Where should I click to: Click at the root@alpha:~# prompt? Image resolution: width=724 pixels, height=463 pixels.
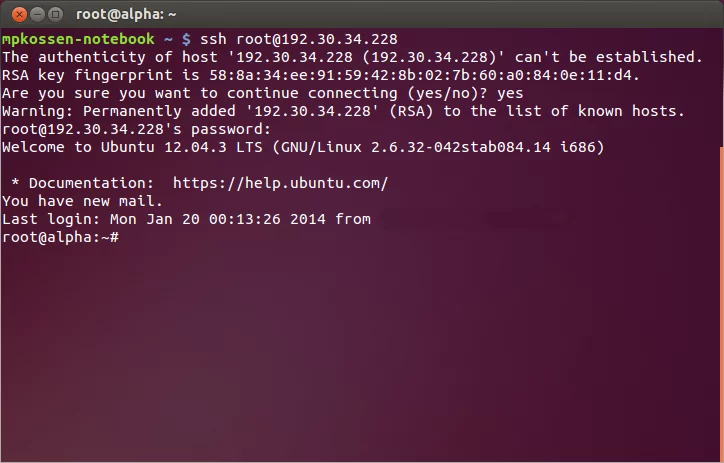60,237
